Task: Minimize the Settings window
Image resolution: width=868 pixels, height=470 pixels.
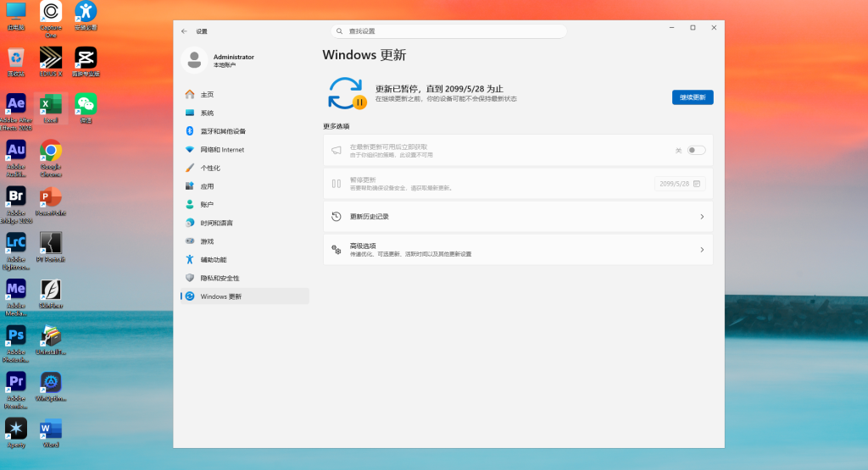Action: click(671, 28)
